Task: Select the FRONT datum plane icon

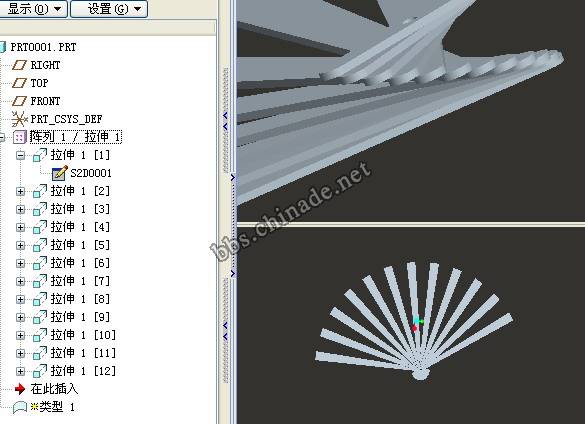Action: click(19, 101)
